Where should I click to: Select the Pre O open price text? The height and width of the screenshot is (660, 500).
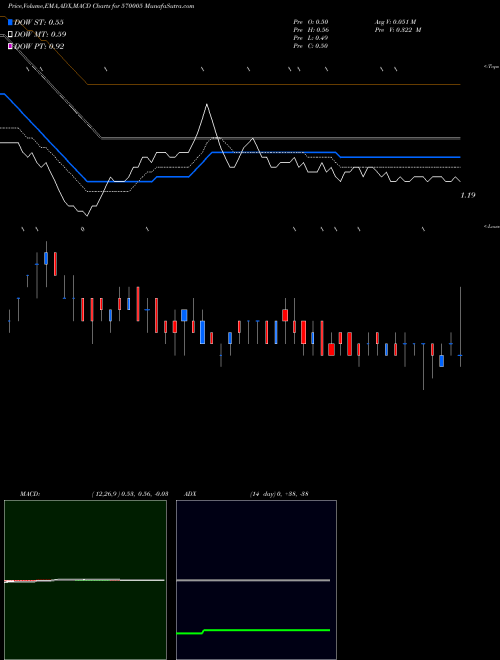(311, 22)
